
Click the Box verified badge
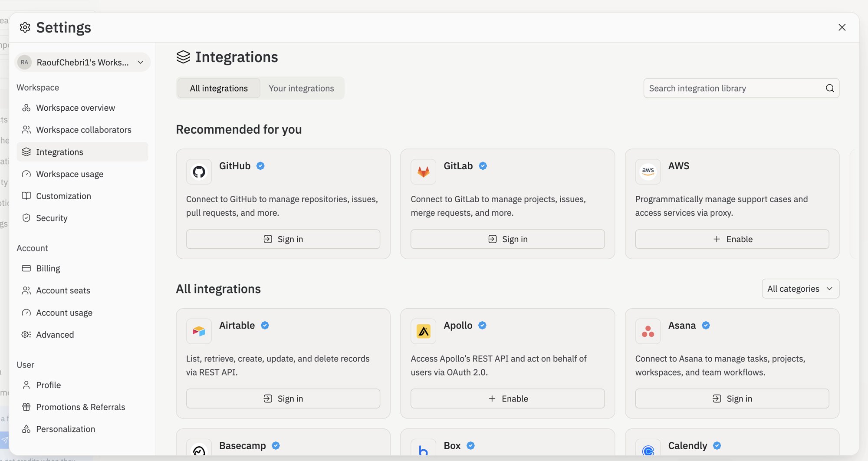click(470, 445)
